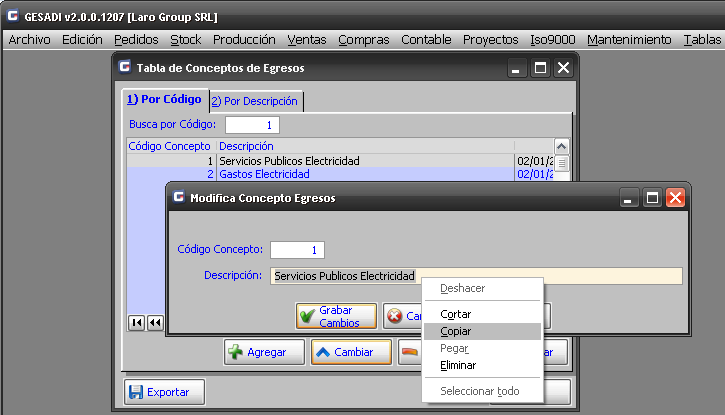Image resolution: width=725 pixels, height=415 pixels.
Task: Open the Mantenimiento menu
Action: [629, 40]
